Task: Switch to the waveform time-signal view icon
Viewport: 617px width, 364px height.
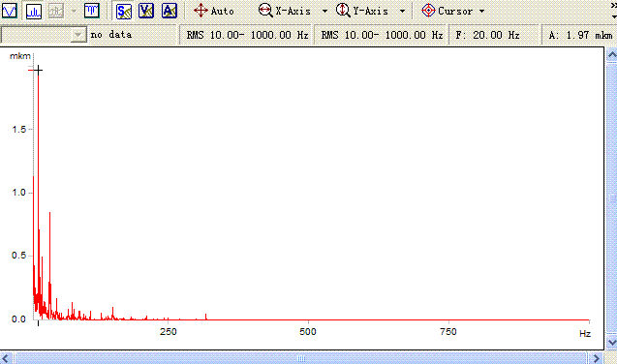Action: [x=10, y=11]
